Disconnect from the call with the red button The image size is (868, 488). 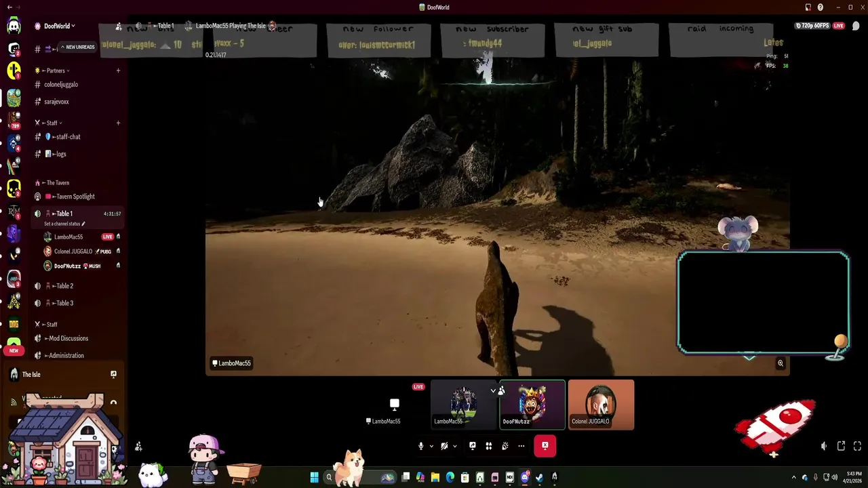(545, 446)
